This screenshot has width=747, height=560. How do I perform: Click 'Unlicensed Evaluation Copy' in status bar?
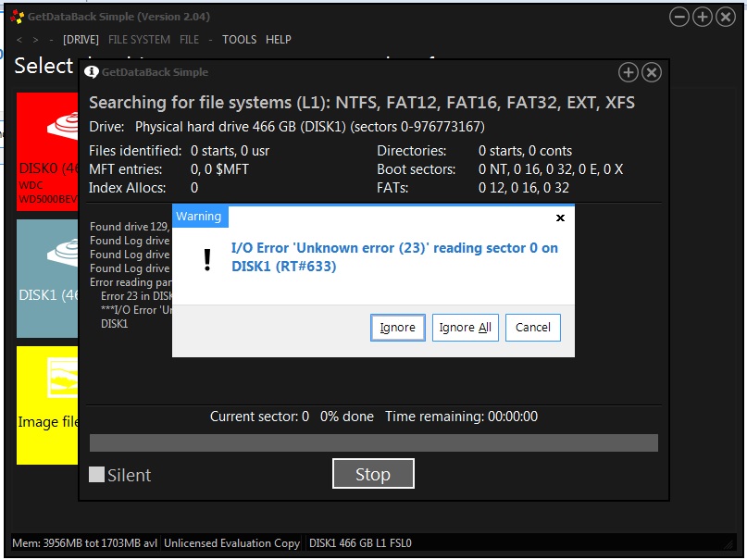point(232,543)
